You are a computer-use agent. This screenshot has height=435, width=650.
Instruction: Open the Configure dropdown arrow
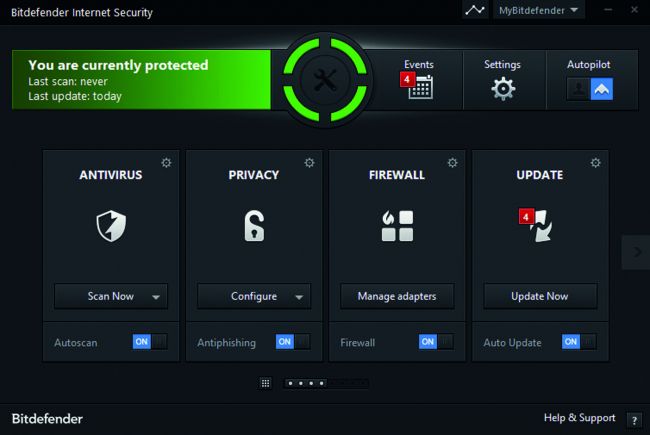point(299,297)
